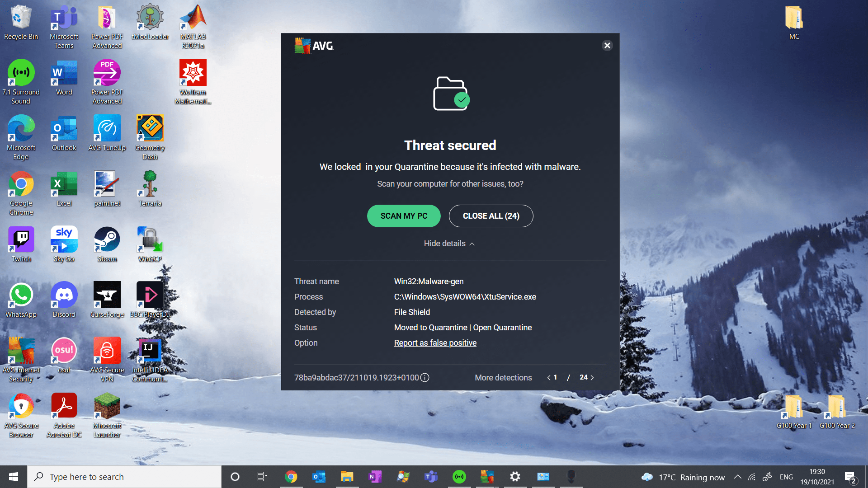The image size is (868, 488).
Task: Open Chrome from the taskbar
Action: click(291, 477)
